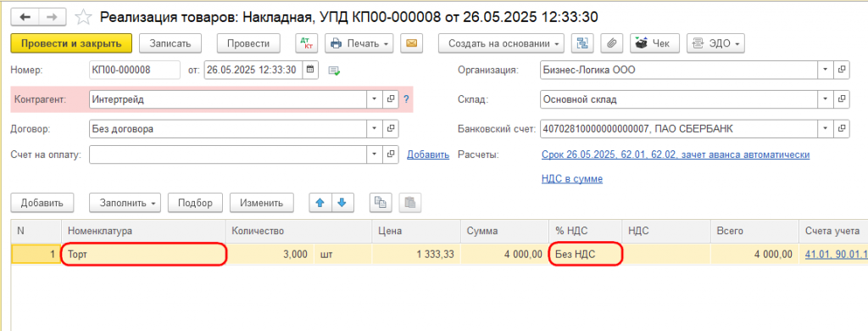Move row down with blue arrow
Screen dimensions: 868x331
tap(342, 203)
